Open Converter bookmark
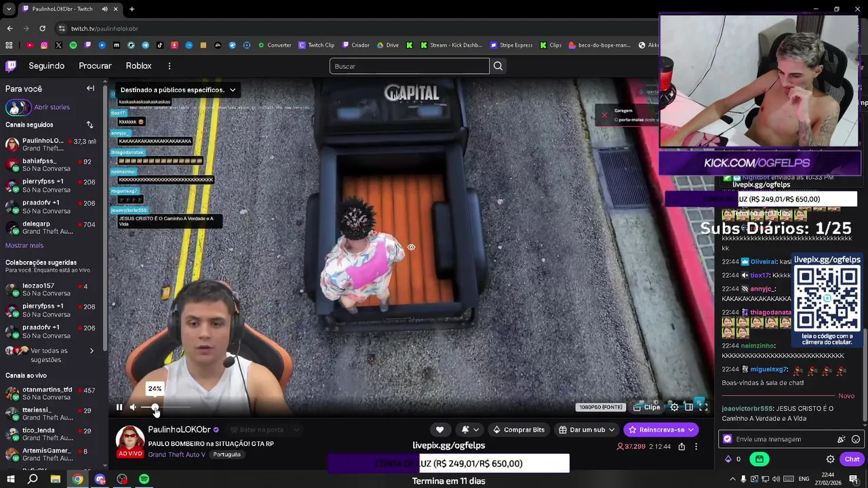The height and width of the screenshot is (488, 868). pos(275,45)
